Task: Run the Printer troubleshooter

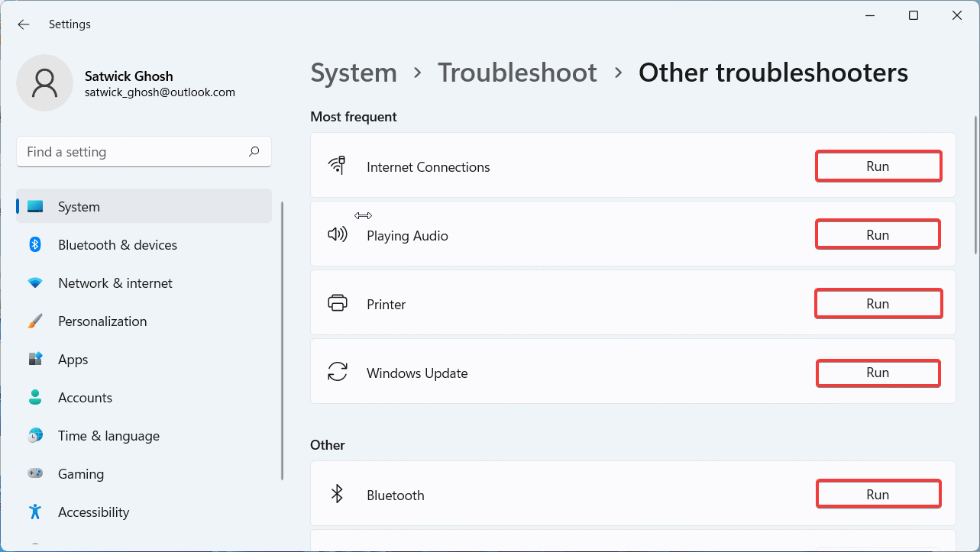Action: tap(878, 304)
